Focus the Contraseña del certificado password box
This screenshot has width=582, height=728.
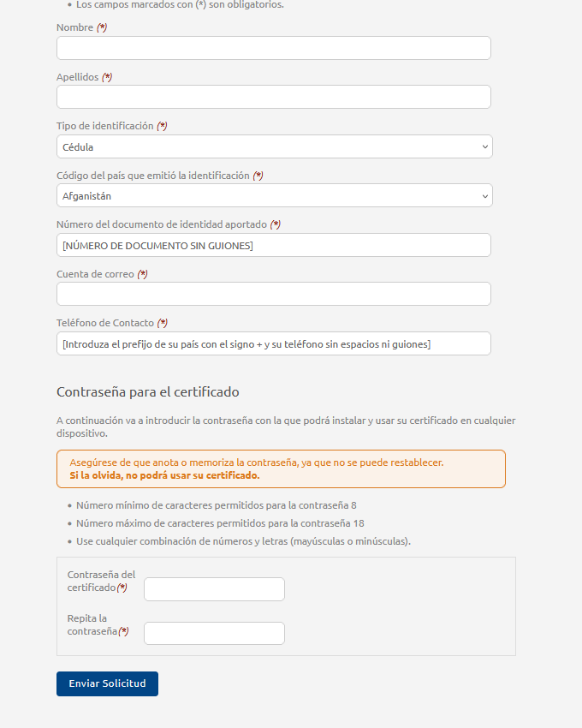click(214, 589)
